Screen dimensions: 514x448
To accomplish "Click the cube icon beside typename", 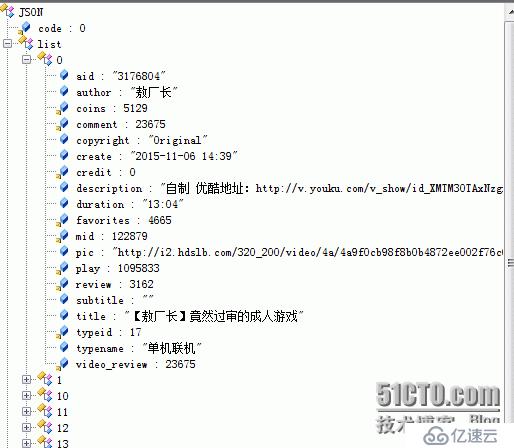I will pos(64,347).
